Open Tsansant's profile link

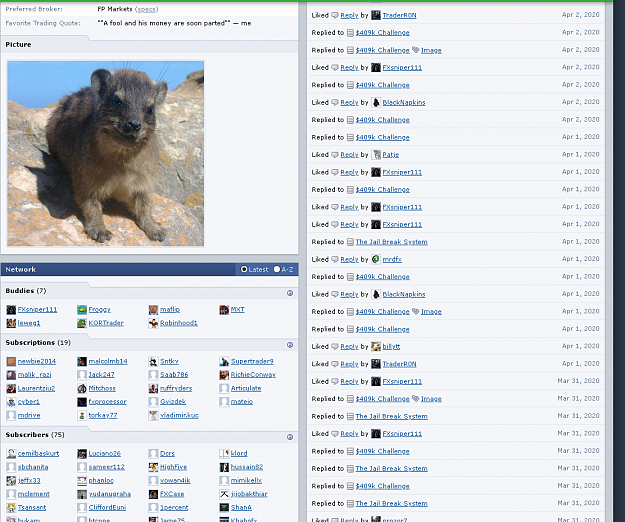coord(32,507)
